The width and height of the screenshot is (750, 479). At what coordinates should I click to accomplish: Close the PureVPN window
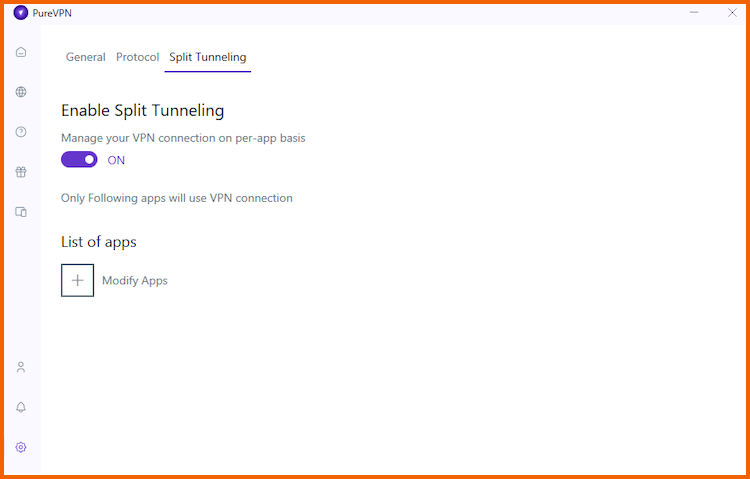pos(732,12)
